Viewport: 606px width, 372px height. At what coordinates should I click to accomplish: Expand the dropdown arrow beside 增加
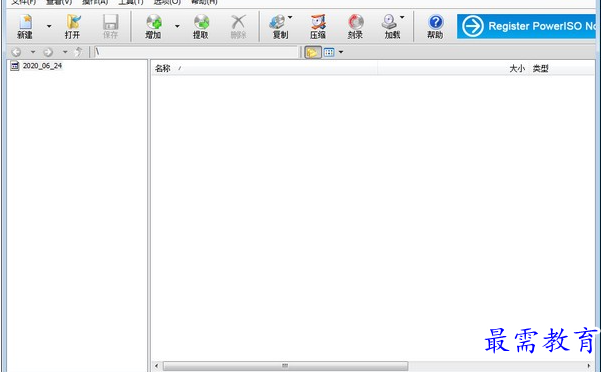(177, 26)
